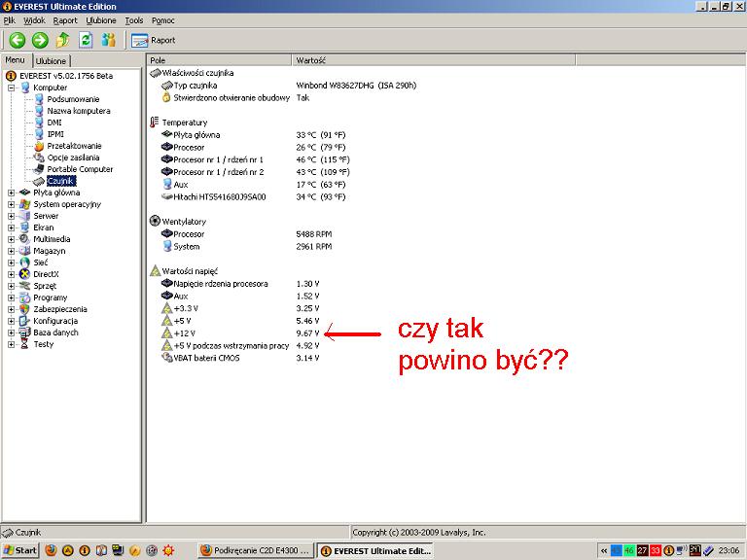Click the Baza danych tree icon
This screenshot has height=560, width=747.
pos(24,332)
